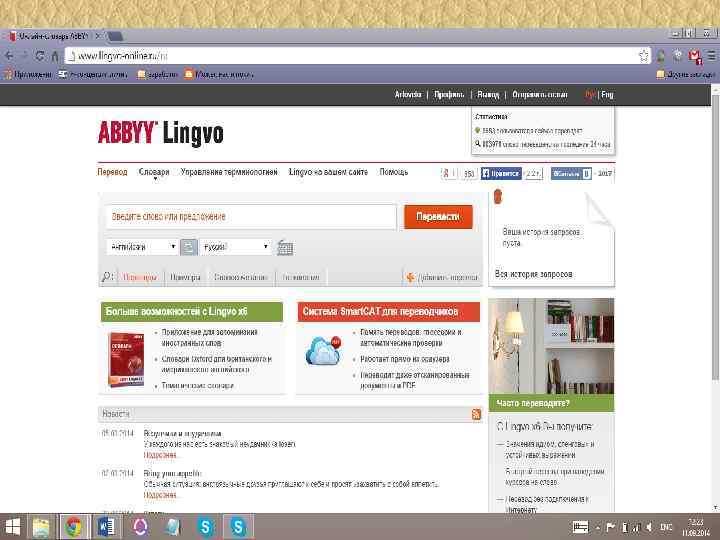Screen dimensions: 720x540
Task: Click the VKontakte share button
Action: click(571, 174)
